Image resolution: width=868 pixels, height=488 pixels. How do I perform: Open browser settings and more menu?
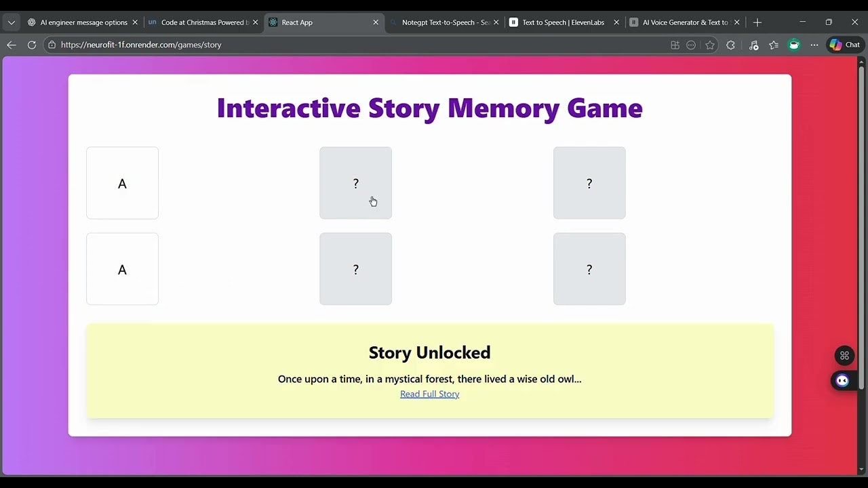click(x=814, y=45)
